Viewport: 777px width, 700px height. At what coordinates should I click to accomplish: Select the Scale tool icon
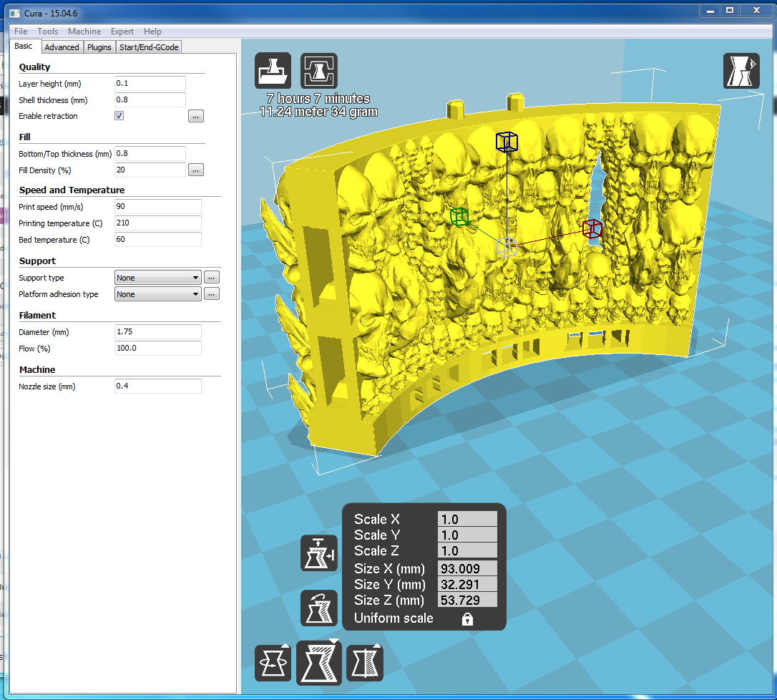pyautogui.click(x=318, y=663)
